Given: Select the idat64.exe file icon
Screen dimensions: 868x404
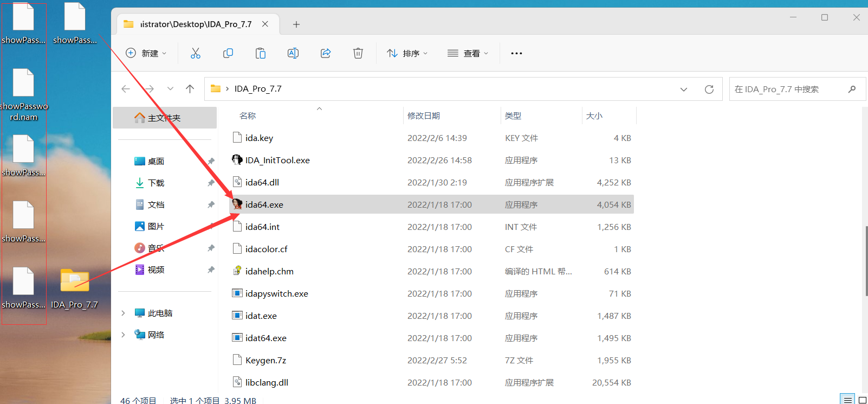Looking at the screenshot, I should click(x=237, y=338).
